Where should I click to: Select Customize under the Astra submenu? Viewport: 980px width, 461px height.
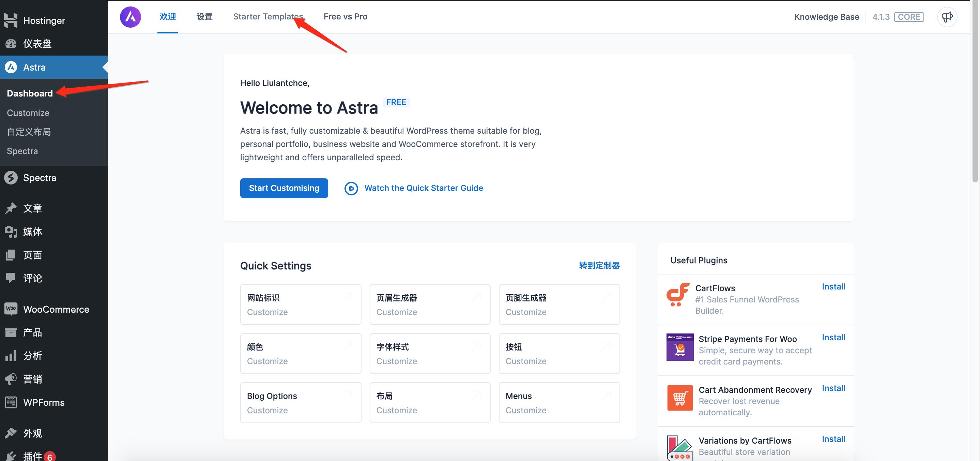click(28, 113)
